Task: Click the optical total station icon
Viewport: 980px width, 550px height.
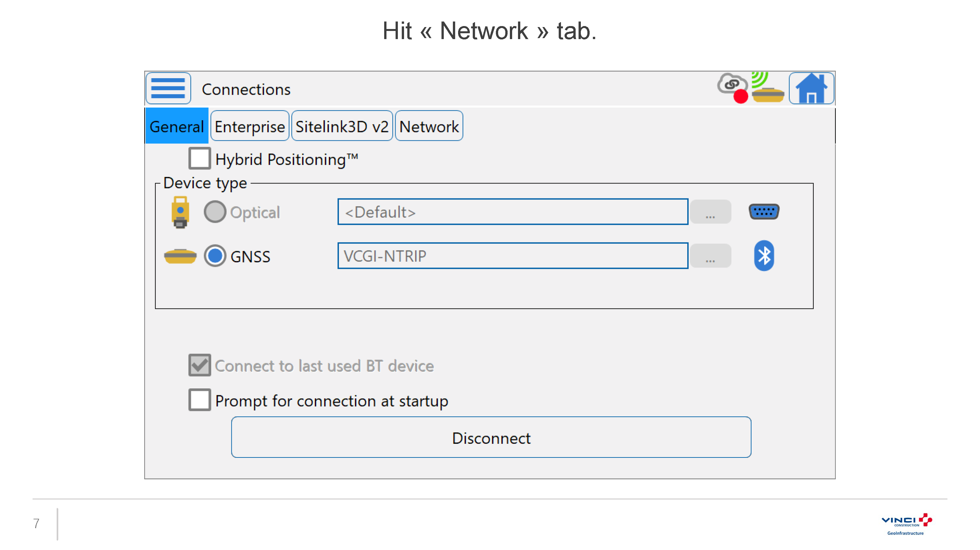Action: (x=180, y=212)
